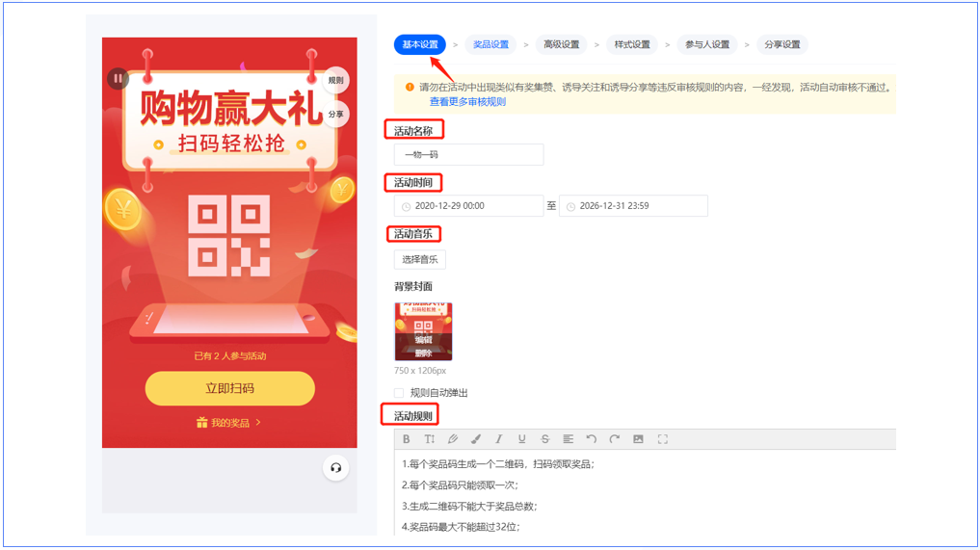
Task: Switch to 样式设置 tab
Action: pos(632,44)
